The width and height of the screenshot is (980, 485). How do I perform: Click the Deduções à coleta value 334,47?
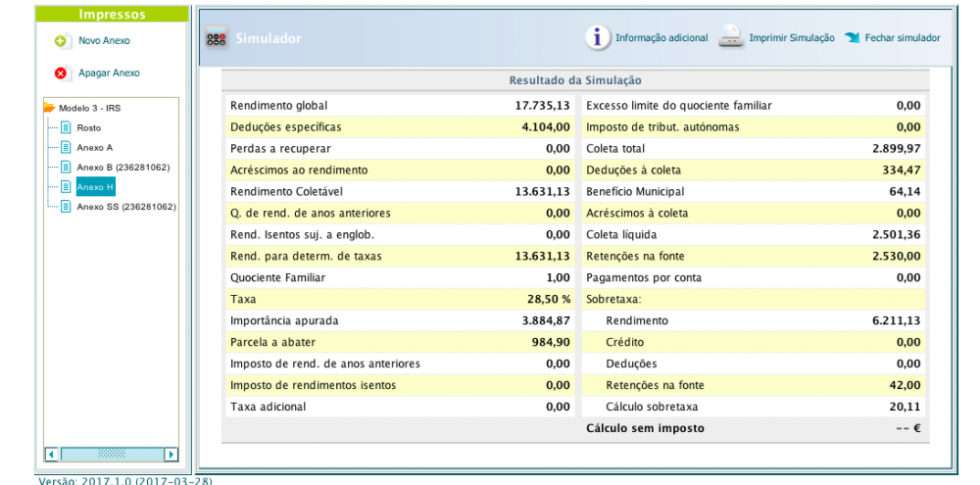click(x=902, y=170)
